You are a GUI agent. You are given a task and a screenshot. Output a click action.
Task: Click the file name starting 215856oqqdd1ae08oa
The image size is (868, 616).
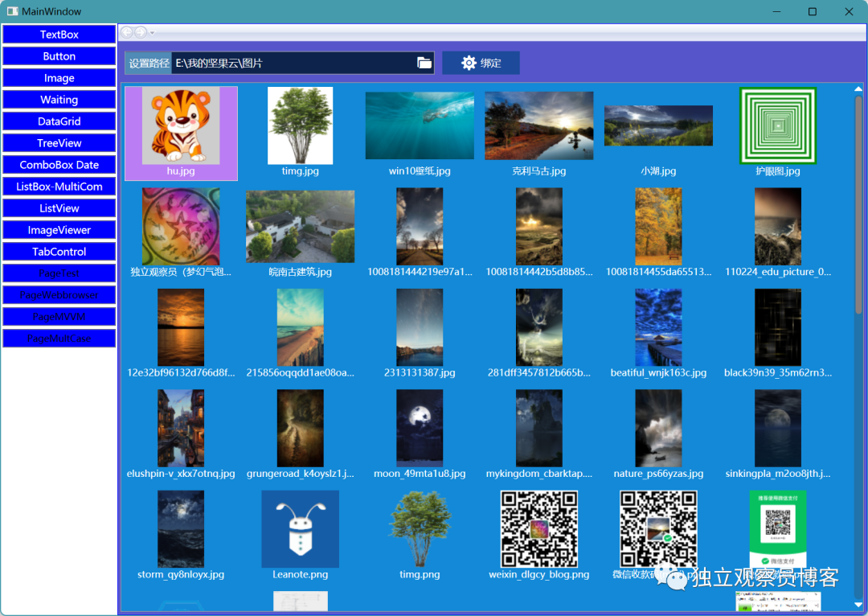point(300,373)
